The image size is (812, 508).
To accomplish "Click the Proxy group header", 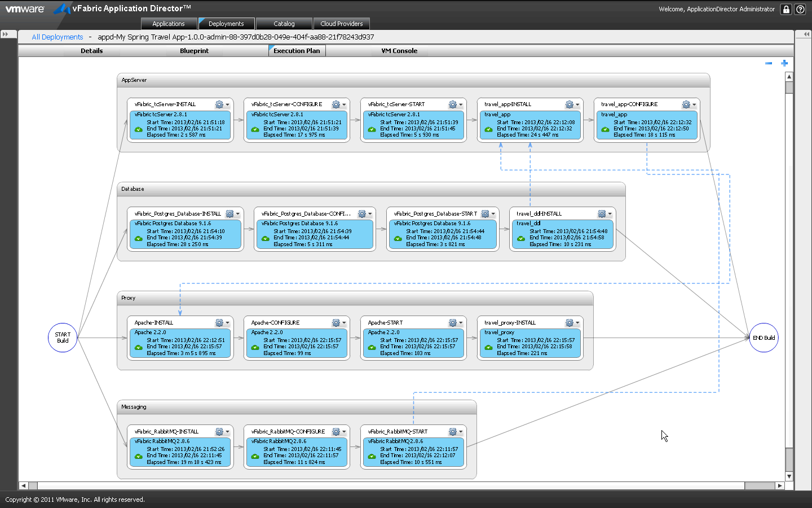I will pyautogui.click(x=355, y=298).
